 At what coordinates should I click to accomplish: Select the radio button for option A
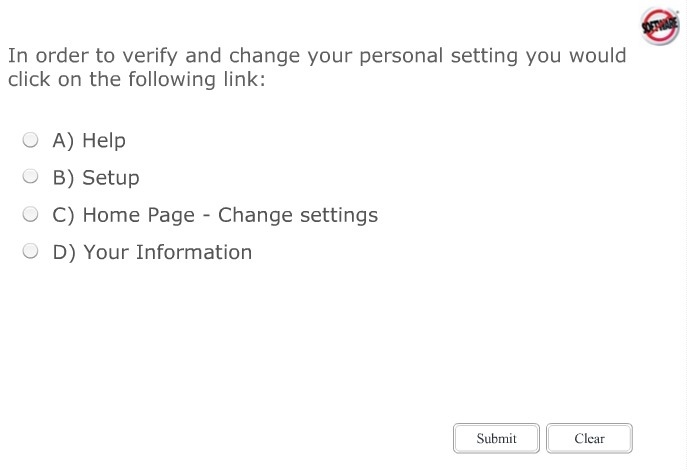[31, 140]
